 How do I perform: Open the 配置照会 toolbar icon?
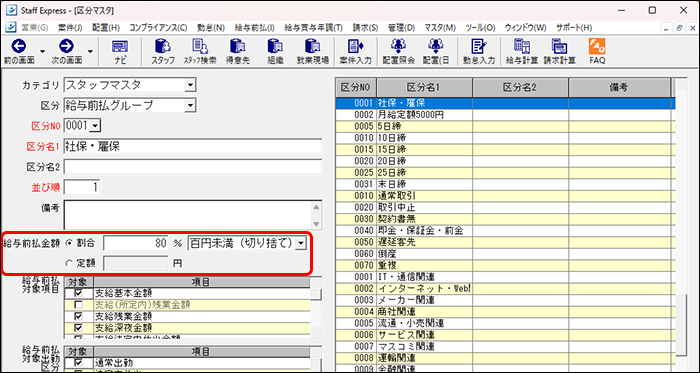click(x=398, y=47)
